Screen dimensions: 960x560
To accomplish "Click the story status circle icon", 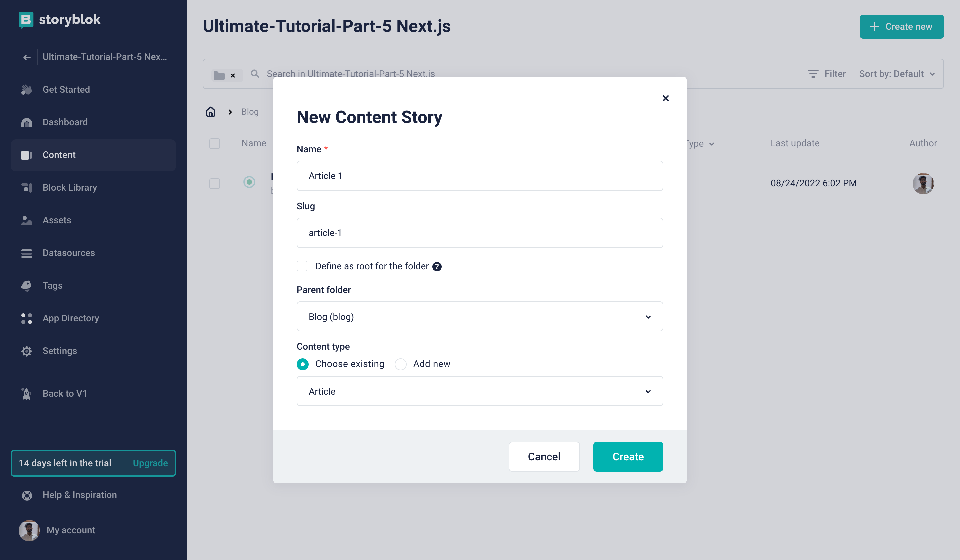I will (249, 182).
